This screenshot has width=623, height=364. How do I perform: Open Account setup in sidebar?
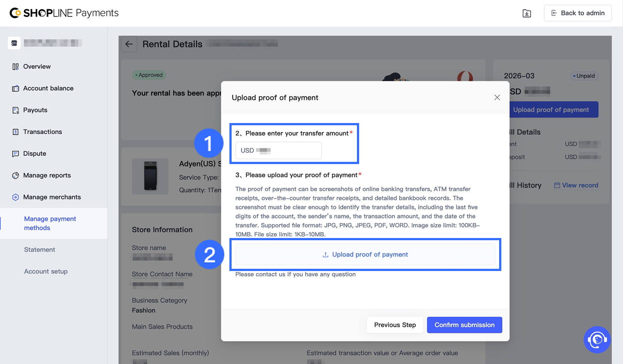point(46,271)
